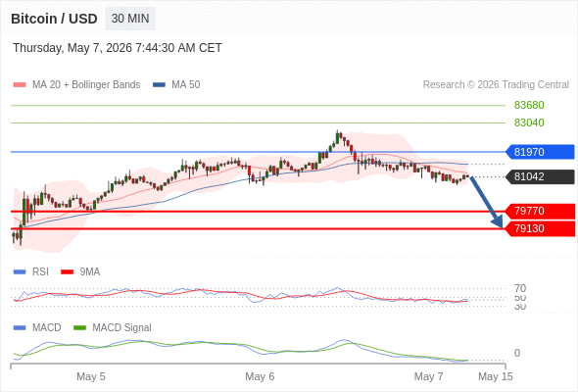Screen dimensions: 578x392
Task: Select the blue 81970 pivot price label
Action: 540,152
